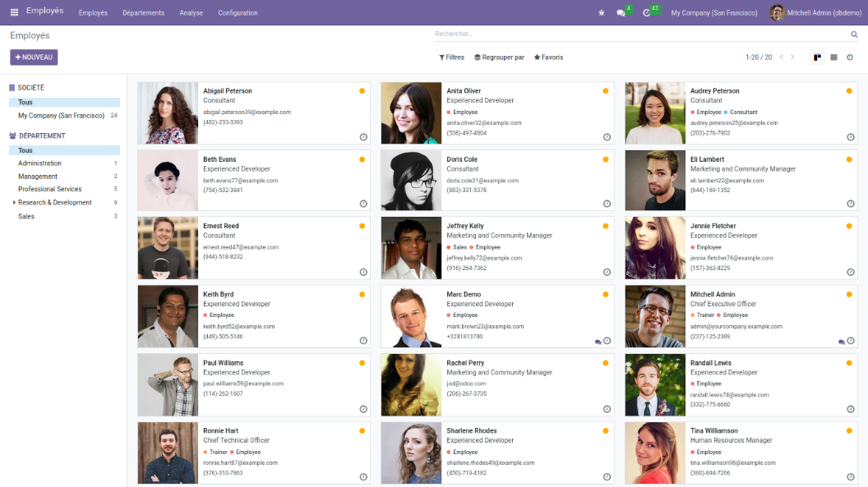Open the Regrouper par dropdown
The height and width of the screenshot is (487, 868).
pyautogui.click(x=499, y=57)
